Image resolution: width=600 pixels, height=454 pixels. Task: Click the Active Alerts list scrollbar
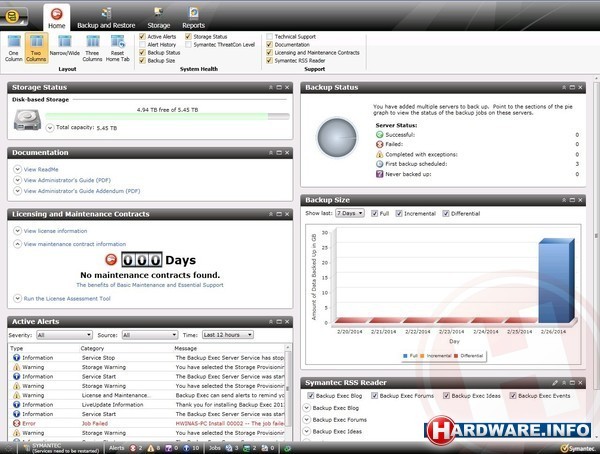click(288, 390)
